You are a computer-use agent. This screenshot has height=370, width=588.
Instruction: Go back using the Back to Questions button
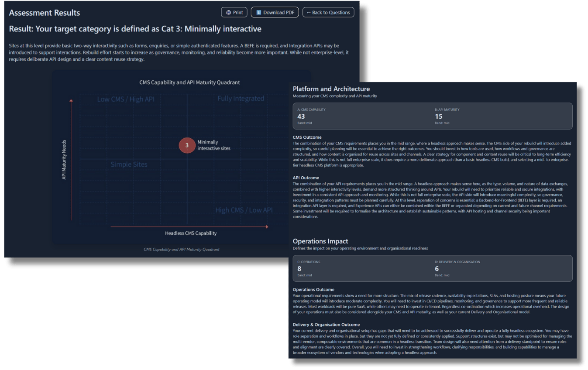328,13
